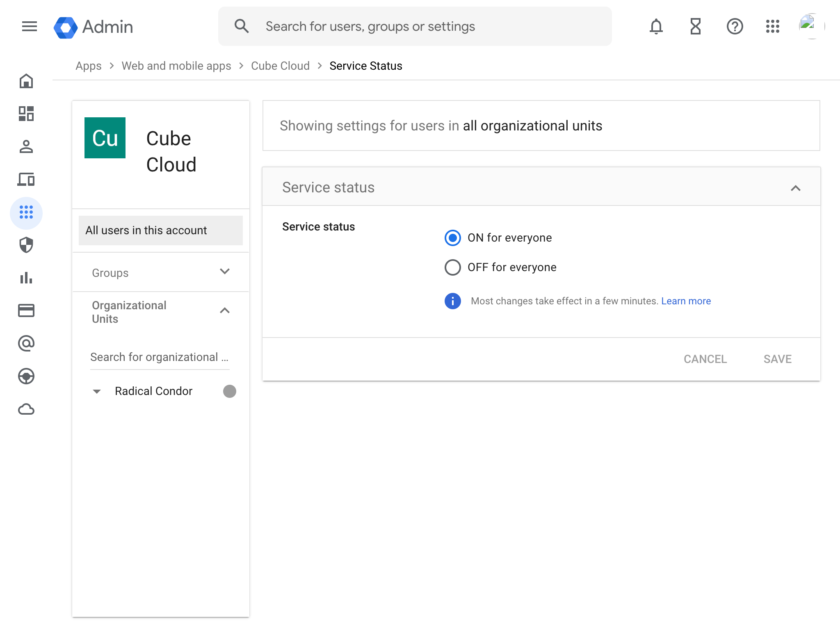
Task: Collapse the Organizational Units section
Action: pyautogui.click(x=224, y=310)
